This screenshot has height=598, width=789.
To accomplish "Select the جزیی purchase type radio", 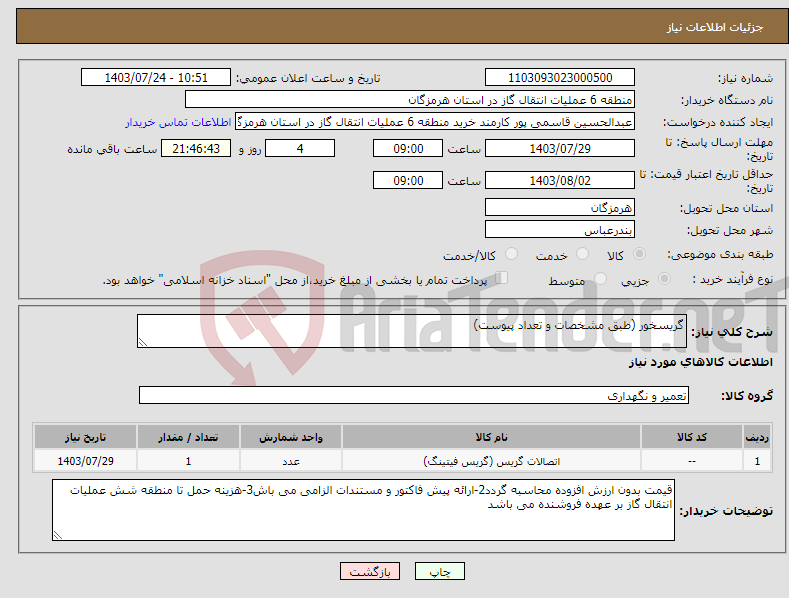I will 664,279.
